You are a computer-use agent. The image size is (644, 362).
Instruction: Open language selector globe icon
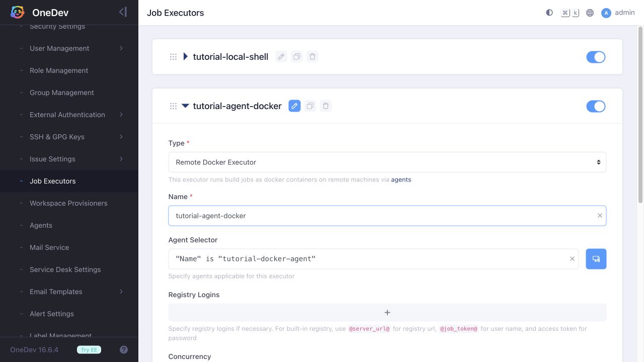tap(590, 13)
